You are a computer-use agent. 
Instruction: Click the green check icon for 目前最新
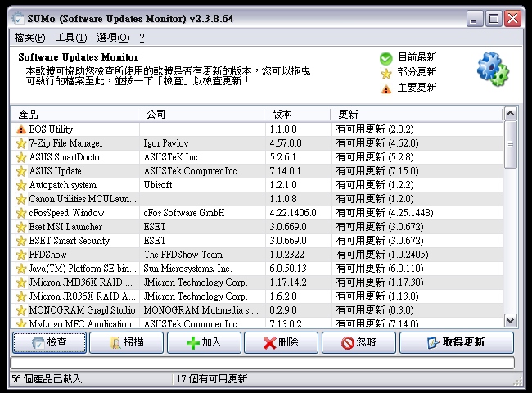coord(386,59)
